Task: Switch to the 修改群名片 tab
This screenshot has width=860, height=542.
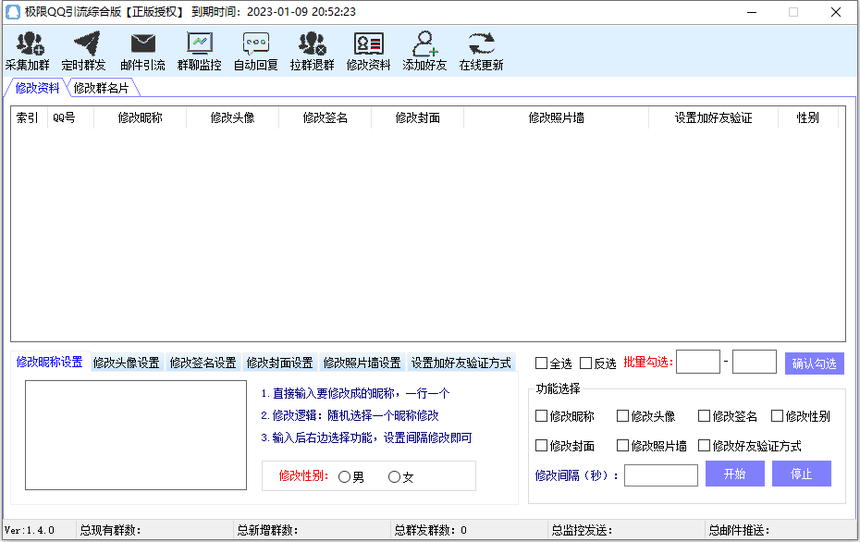Action: (x=101, y=88)
